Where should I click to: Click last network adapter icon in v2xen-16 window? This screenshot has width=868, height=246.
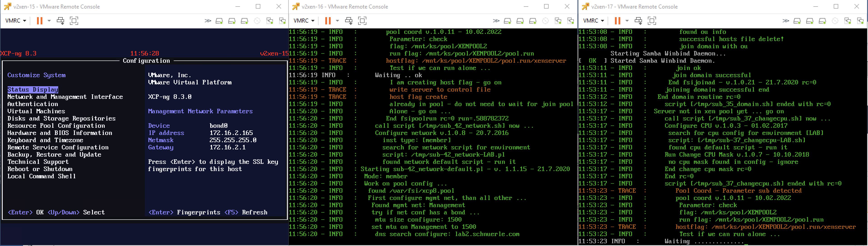(571, 21)
